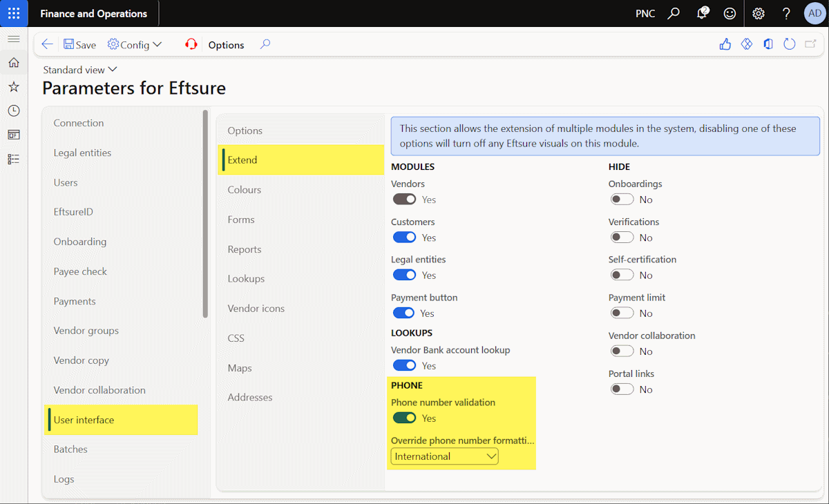Open the feedback smiley icon

[x=730, y=14]
